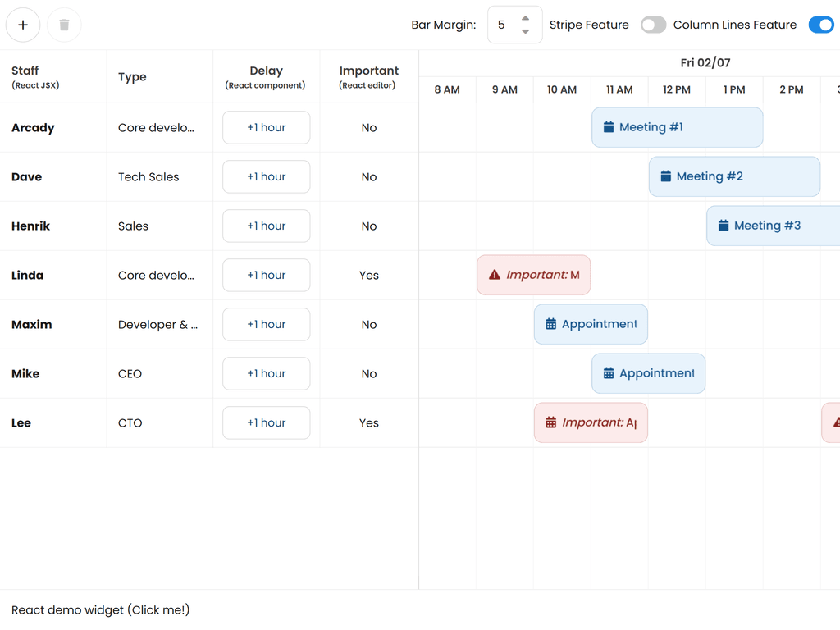
Task: Click the calendar icon on Meeting #3
Action: 724,226
